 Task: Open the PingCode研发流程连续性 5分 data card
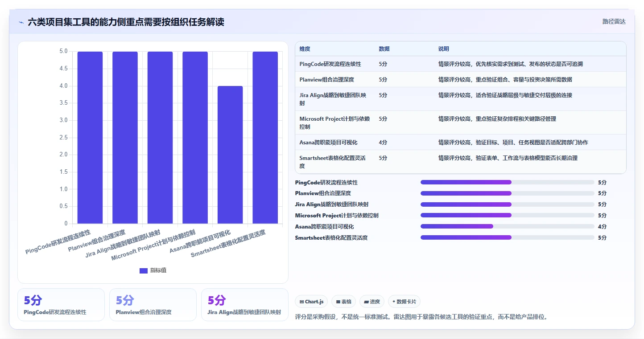pos(61,305)
